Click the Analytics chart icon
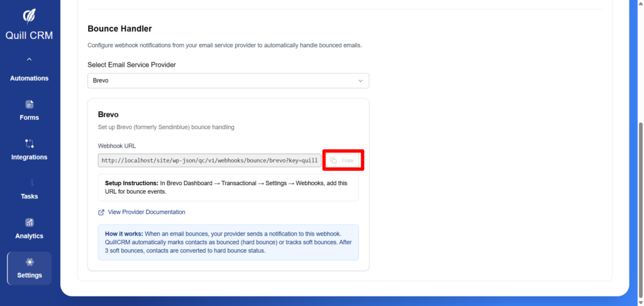 pyautogui.click(x=29, y=223)
